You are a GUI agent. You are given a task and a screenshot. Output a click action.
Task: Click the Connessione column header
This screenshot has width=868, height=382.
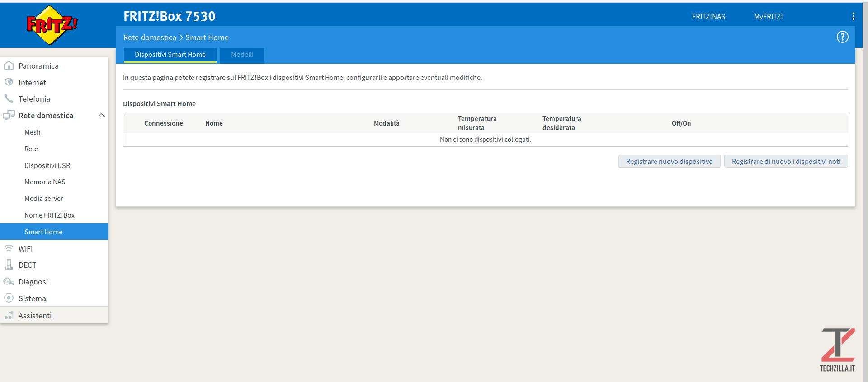[164, 123]
